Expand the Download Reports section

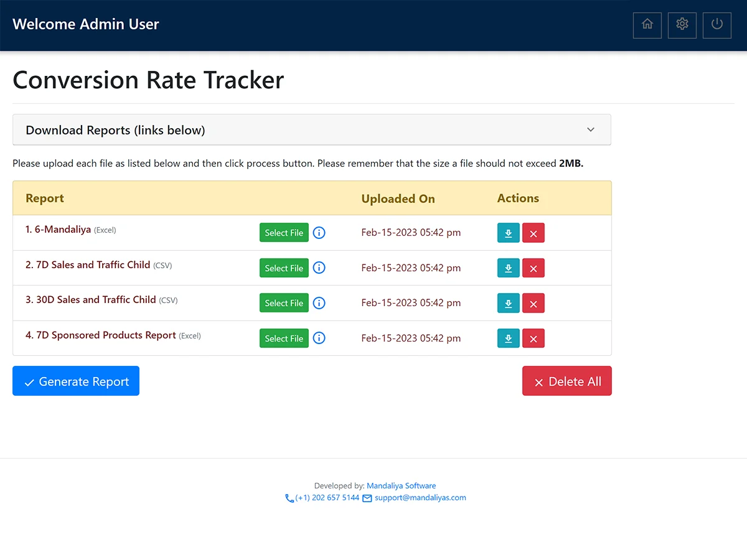(x=312, y=129)
